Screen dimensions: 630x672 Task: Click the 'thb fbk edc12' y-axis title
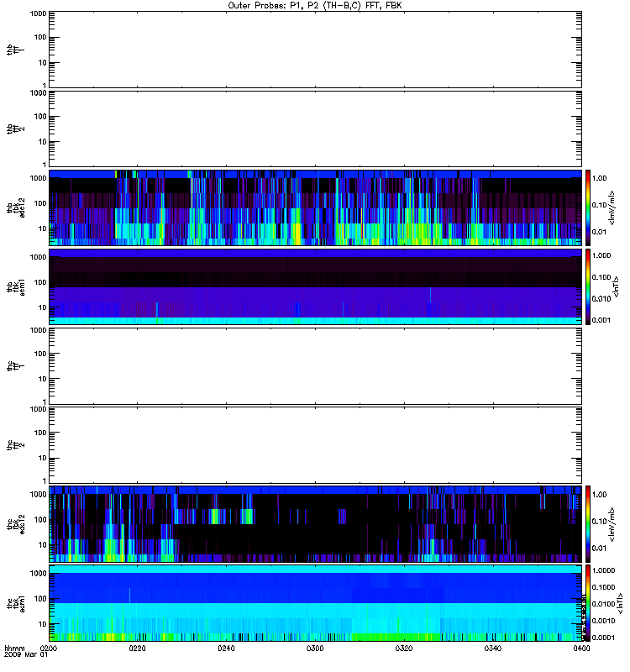[15, 207]
